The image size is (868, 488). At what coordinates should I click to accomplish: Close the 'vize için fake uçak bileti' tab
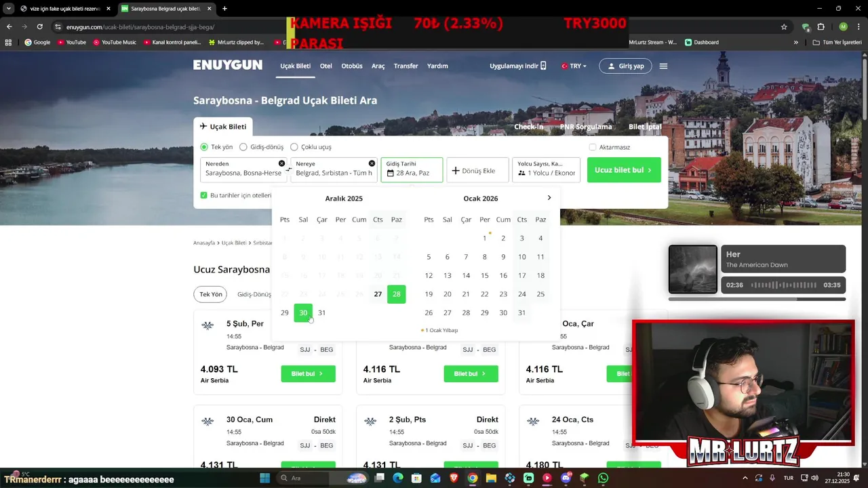[x=108, y=9]
